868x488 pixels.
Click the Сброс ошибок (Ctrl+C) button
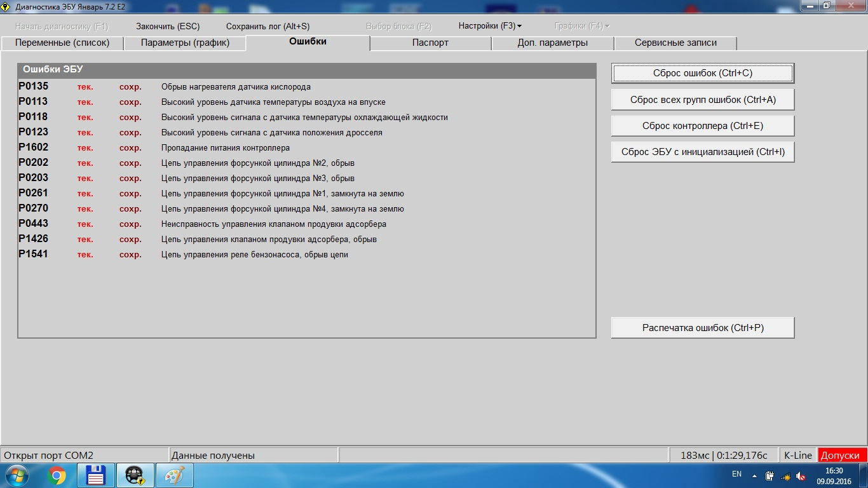point(703,73)
